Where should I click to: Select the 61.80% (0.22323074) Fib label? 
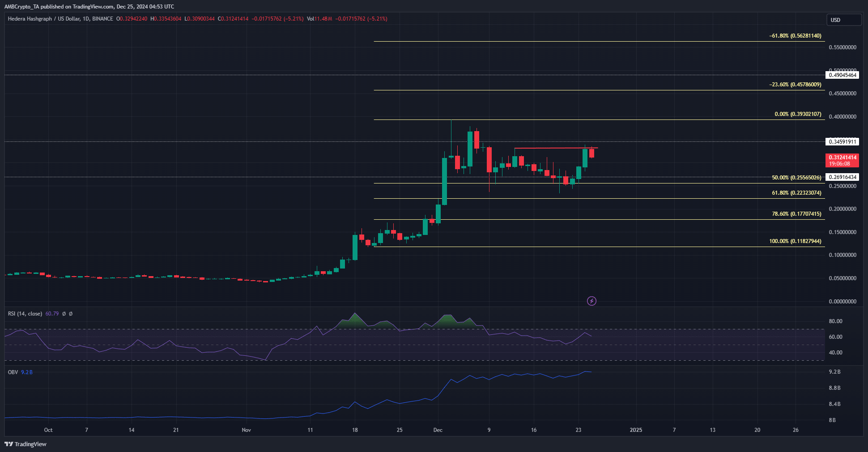796,193
